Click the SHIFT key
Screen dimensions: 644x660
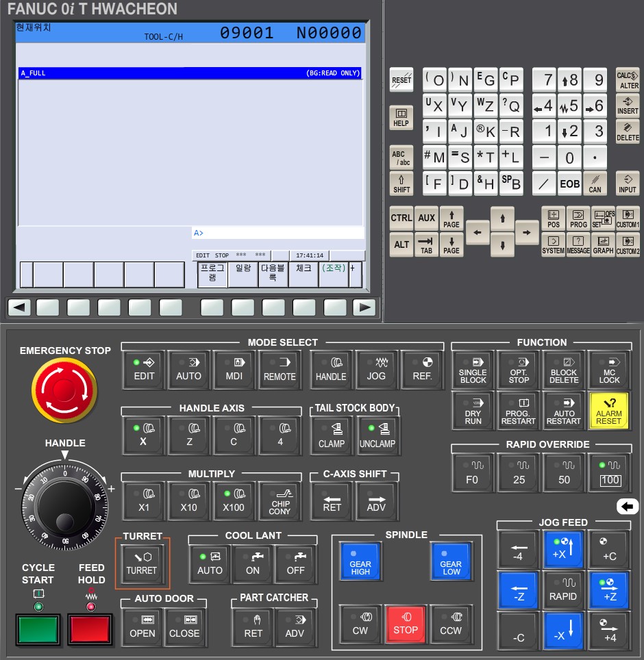coord(401,183)
